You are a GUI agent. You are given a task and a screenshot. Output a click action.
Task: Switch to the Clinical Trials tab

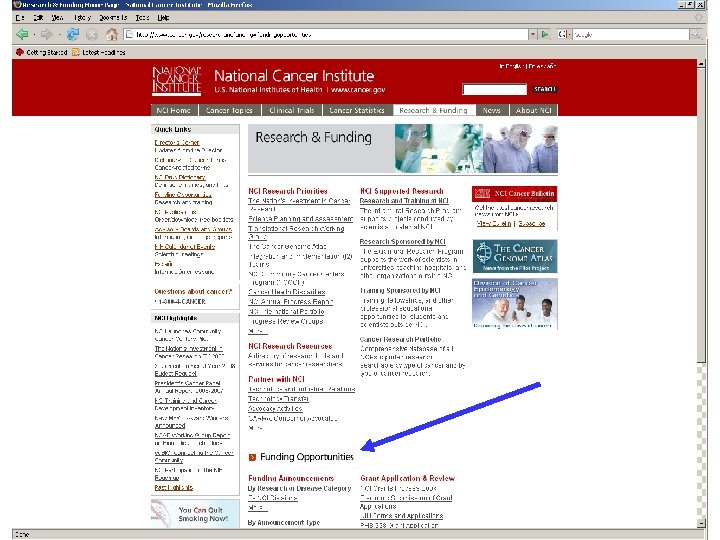click(292, 110)
